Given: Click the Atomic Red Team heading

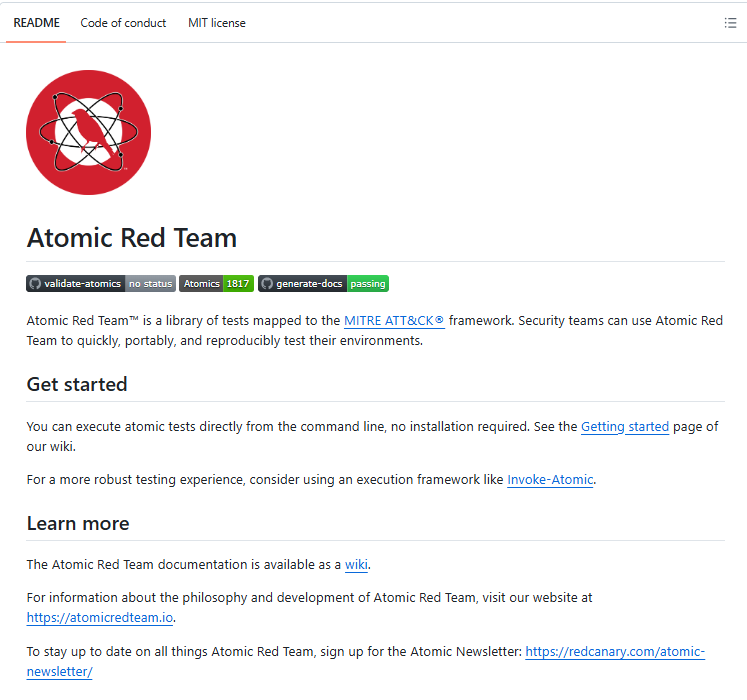Looking at the screenshot, I should point(131,238).
